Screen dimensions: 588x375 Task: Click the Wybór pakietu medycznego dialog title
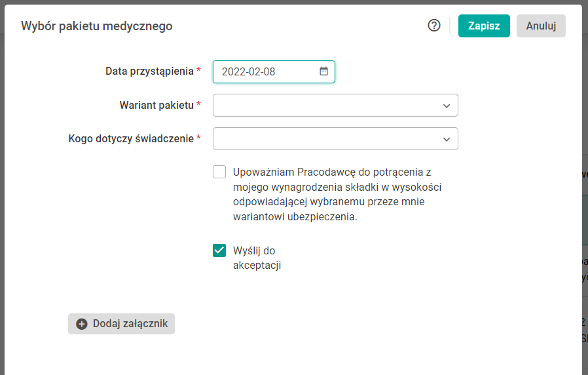point(97,26)
